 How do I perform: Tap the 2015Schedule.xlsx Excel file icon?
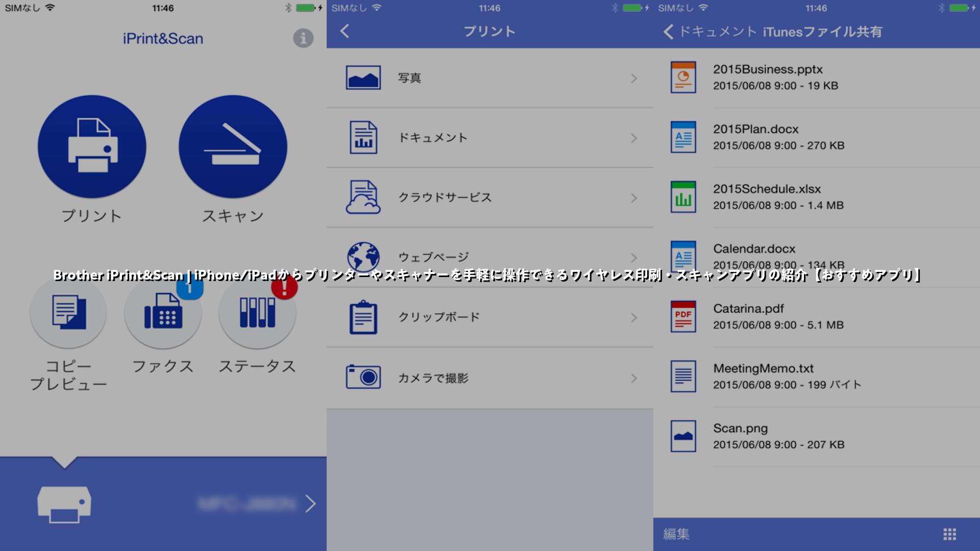click(x=683, y=197)
